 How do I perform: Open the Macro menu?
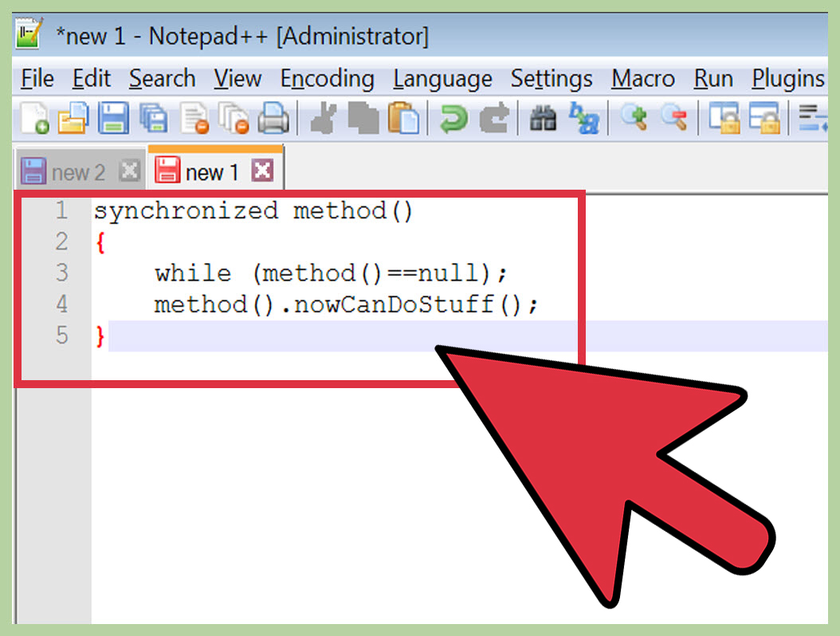(642, 79)
